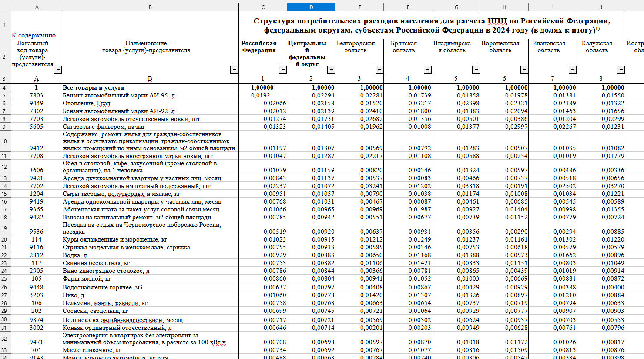Viewport: 644px width, 359px height.
Task: Select Российская Федерация value 0,01921 for АИ-95
Action: click(x=263, y=95)
